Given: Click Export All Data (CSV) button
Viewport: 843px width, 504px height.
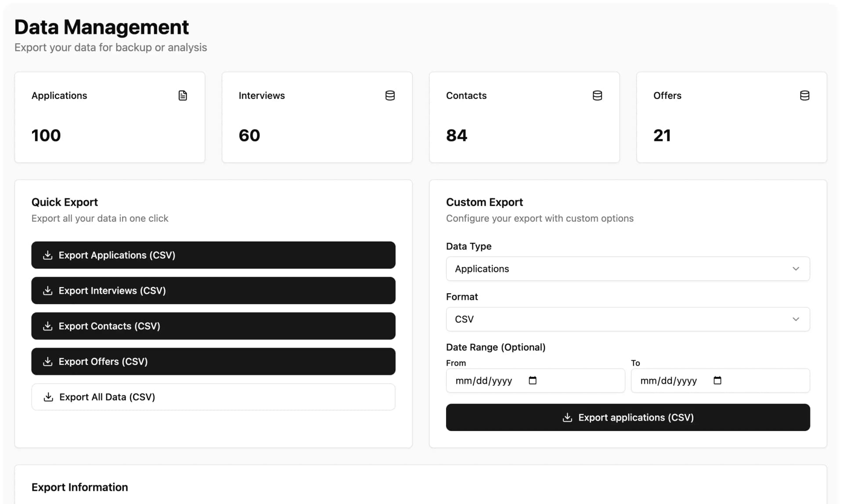Looking at the screenshot, I should pos(213,397).
